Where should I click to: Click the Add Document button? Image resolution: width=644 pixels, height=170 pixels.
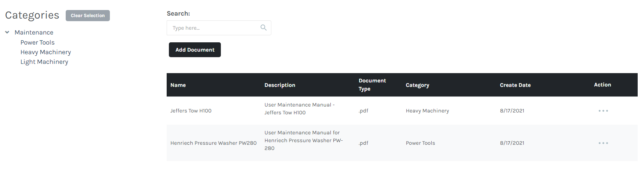point(194,50)
